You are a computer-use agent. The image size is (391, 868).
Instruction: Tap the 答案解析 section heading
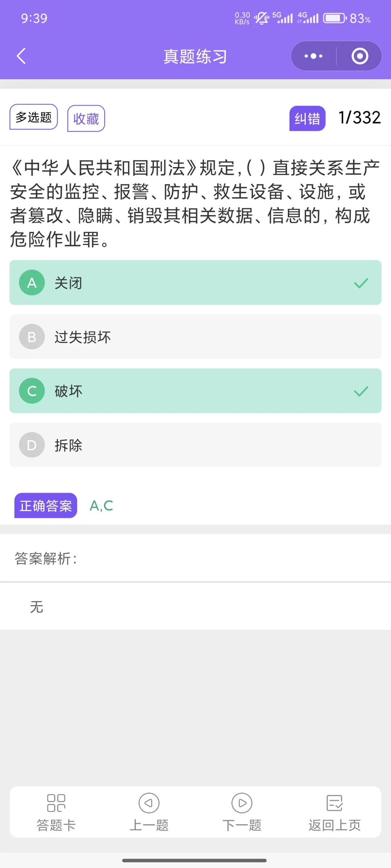pyautogui.click(x=46, y=559)
